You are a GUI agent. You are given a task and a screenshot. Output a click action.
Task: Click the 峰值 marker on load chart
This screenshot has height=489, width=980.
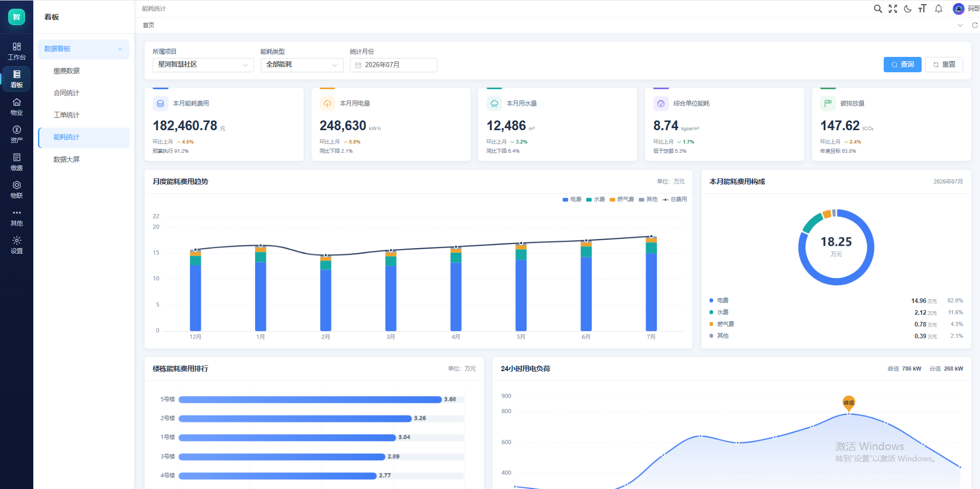pyautogui.click(x=849, y=403)
